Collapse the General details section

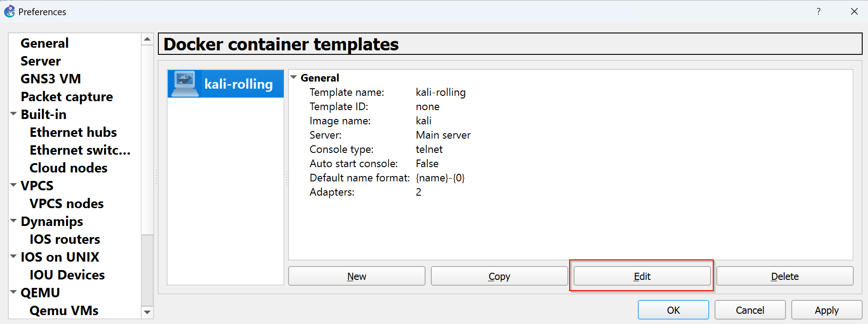click(294, 78)
